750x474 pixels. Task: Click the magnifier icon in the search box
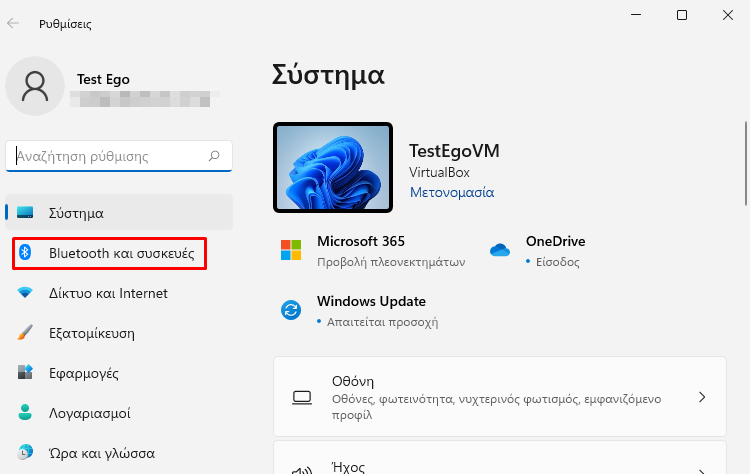214,156
